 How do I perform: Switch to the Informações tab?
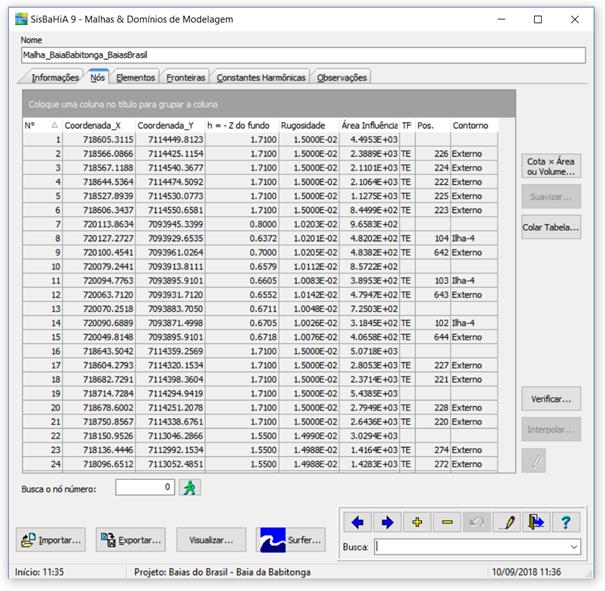(x=55, y=78)
